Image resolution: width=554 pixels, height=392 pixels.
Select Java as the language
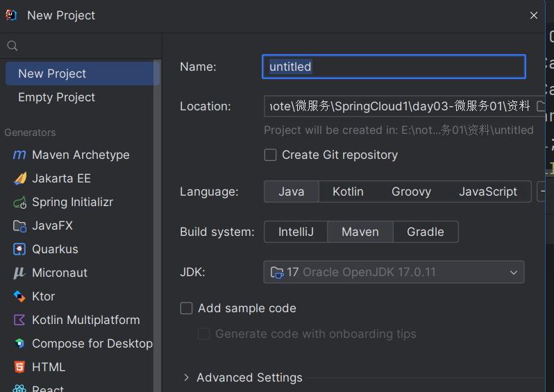point(292,191)
